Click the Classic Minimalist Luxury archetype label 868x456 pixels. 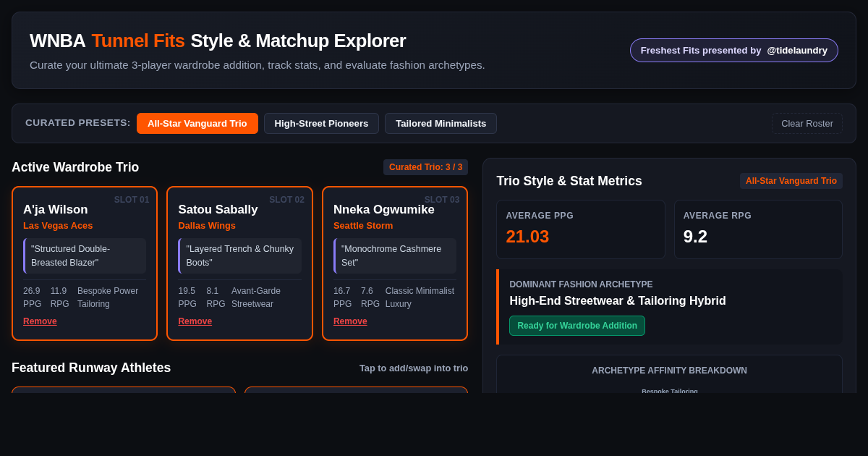[x=420, y=297]
